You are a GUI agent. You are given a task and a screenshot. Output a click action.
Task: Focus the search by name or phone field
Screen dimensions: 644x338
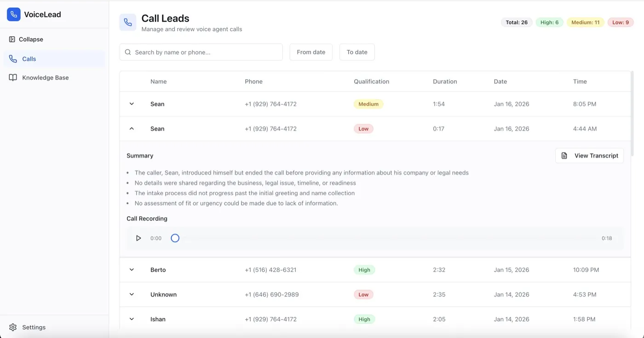click(x=201, y=52)
